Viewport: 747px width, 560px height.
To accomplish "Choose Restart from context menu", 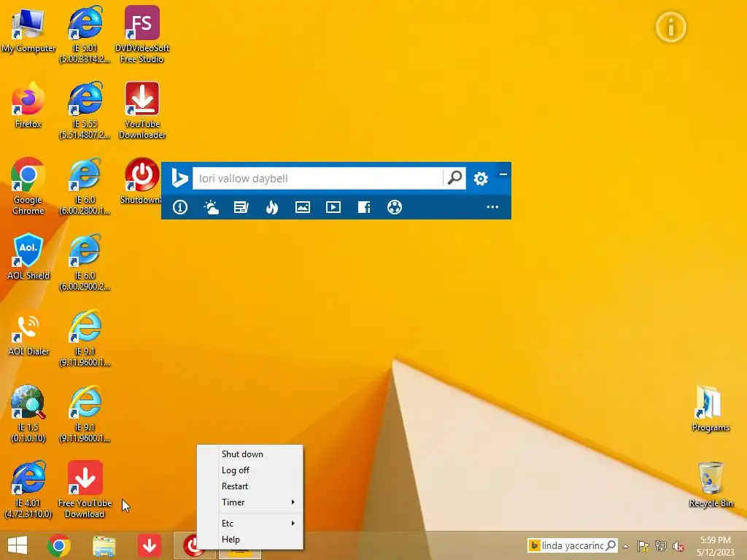I will (250, 486).
